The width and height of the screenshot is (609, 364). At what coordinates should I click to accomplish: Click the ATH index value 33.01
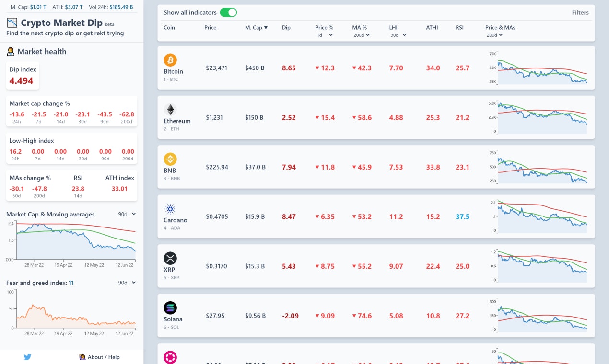tap(119, 189)
